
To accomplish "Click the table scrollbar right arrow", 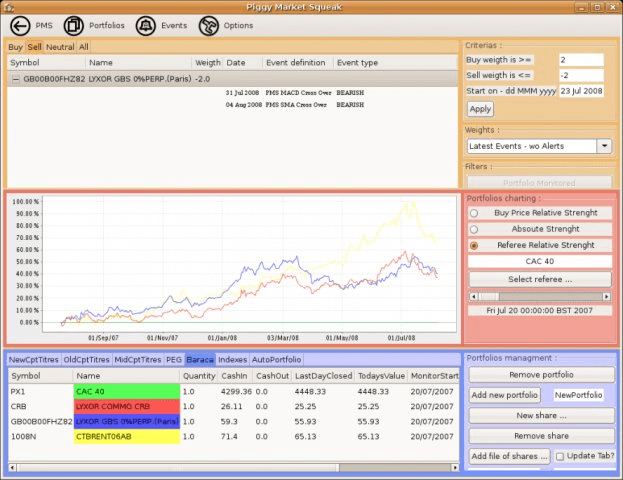I will [455, 468].
